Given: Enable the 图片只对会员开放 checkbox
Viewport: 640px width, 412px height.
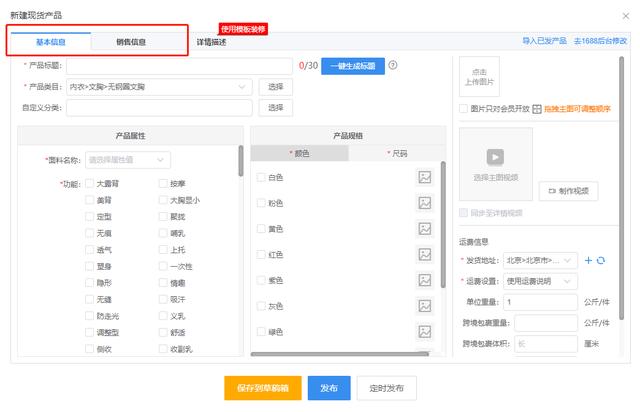Looking at the screenshot, I should 463,108.
